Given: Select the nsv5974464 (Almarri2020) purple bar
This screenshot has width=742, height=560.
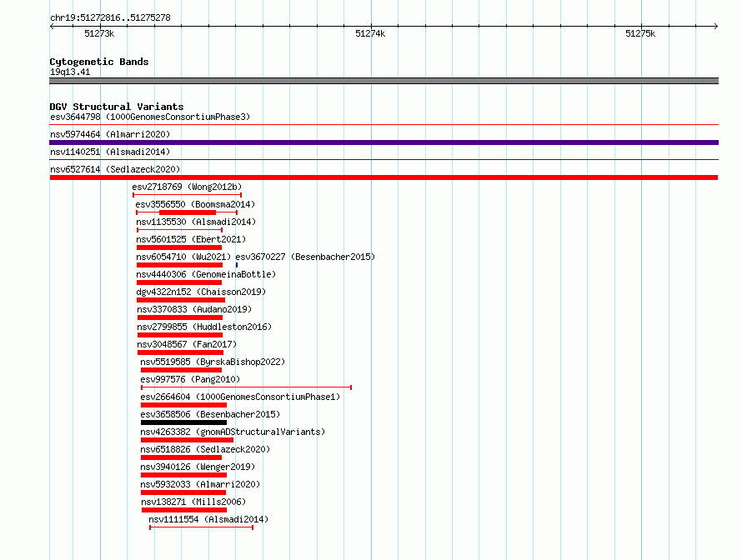Looking at the screenshot, I should click(x=384, y=142).
